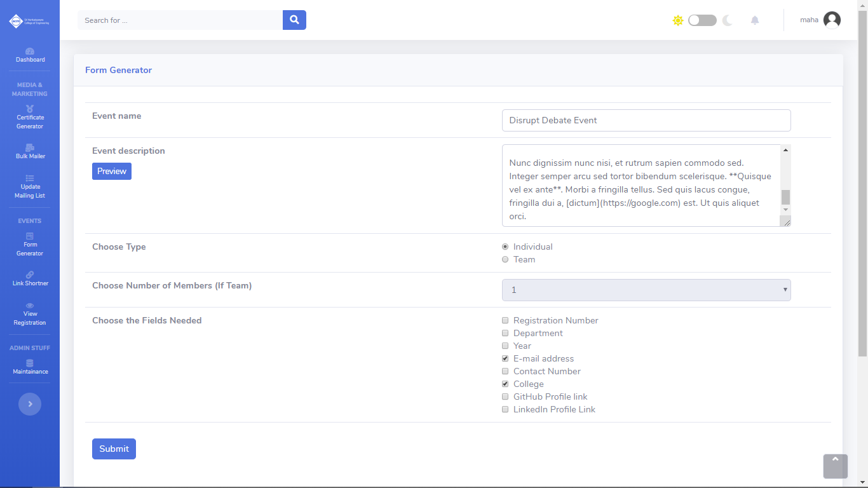Open Update Mailing List
Screen dimensions: 868x488
tap(30, 187)
